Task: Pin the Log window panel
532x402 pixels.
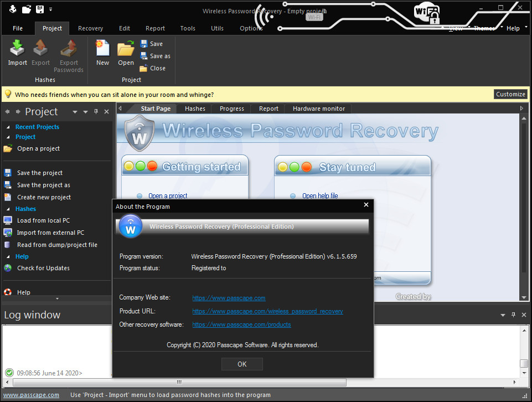Action: point(513,315)
